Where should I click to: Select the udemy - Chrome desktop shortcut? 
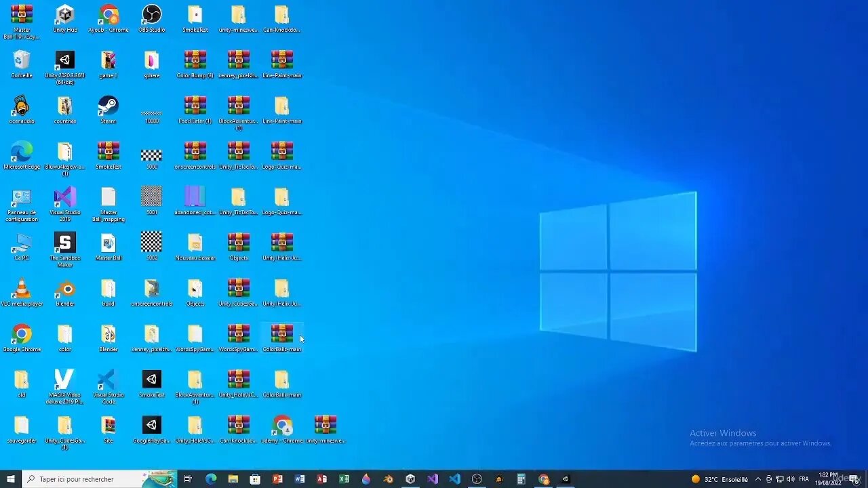click(282, 429)
